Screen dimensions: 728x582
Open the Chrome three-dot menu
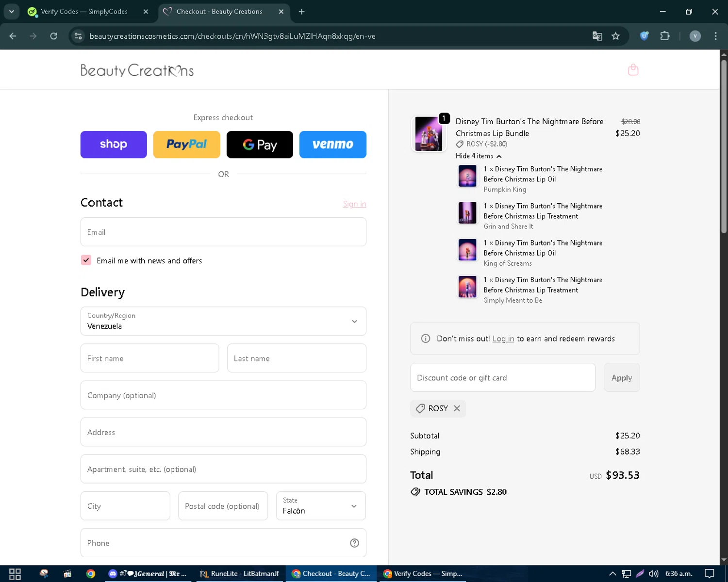click(715, 36)
